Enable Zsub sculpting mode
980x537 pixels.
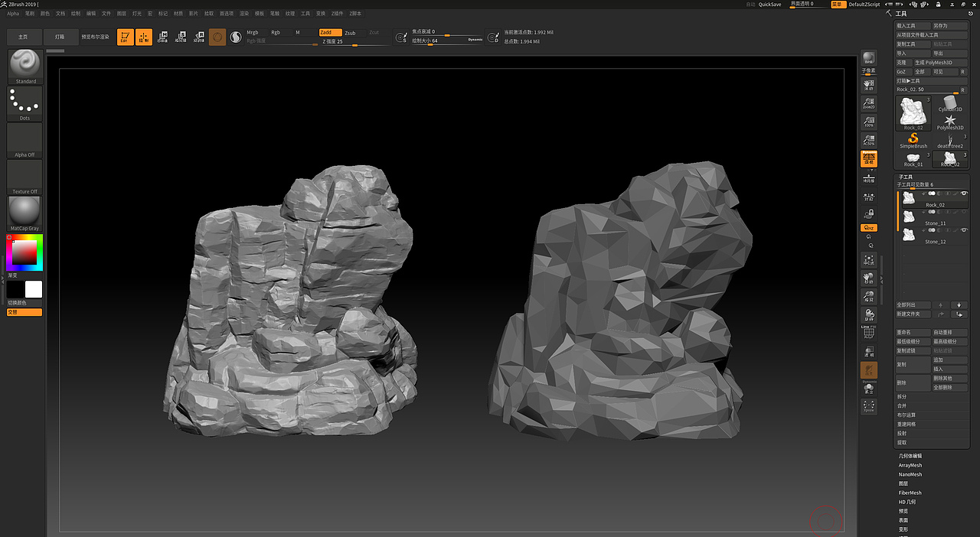352,32
